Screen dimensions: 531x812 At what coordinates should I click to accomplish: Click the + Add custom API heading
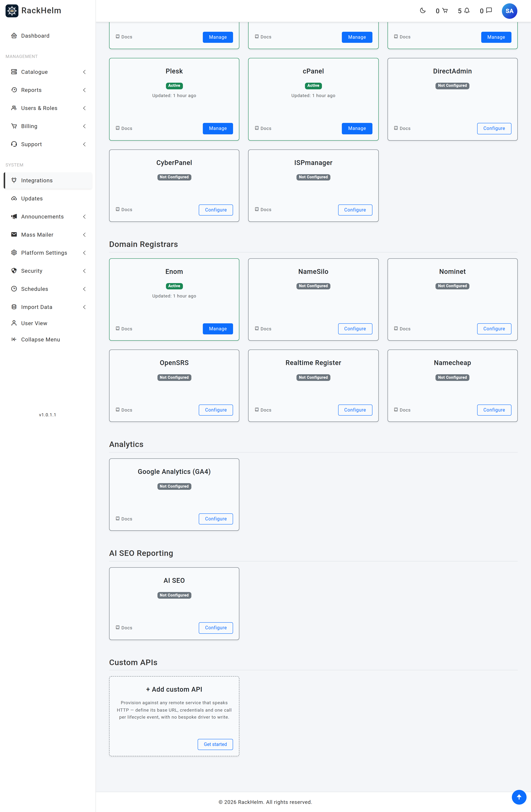tap(174, 689)
